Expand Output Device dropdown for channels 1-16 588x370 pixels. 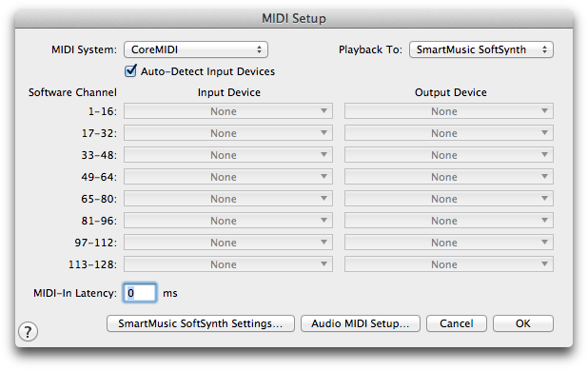(x=449, y=111)
